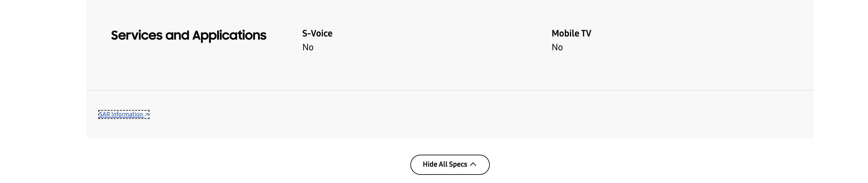
Task: Click the word "Mobile" in the spec label
Action: [565, 33]
